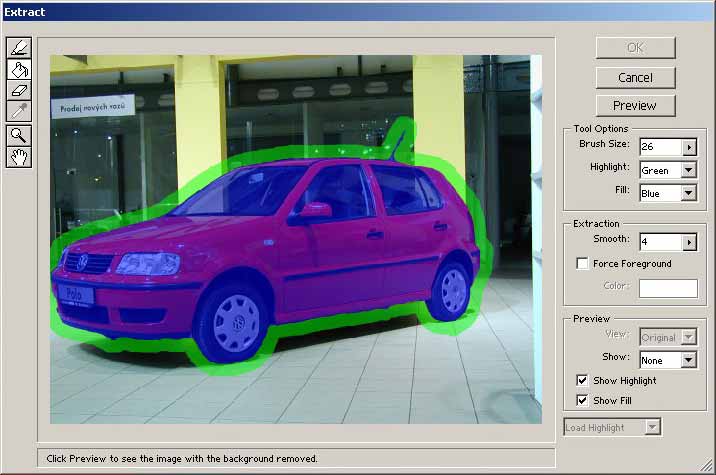The width and height of the screenshot is (716, 475).
Task: Open Fill color dropdown showing Blue
Action: (689, 193)
